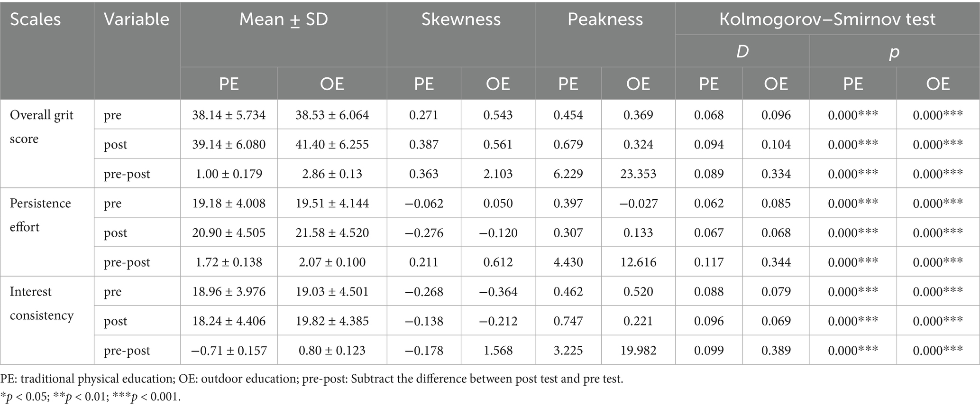Click the "Kolmogorov–Smirnov test" header
The height and width of the screenshot is (408, 980).
[827, 19]
